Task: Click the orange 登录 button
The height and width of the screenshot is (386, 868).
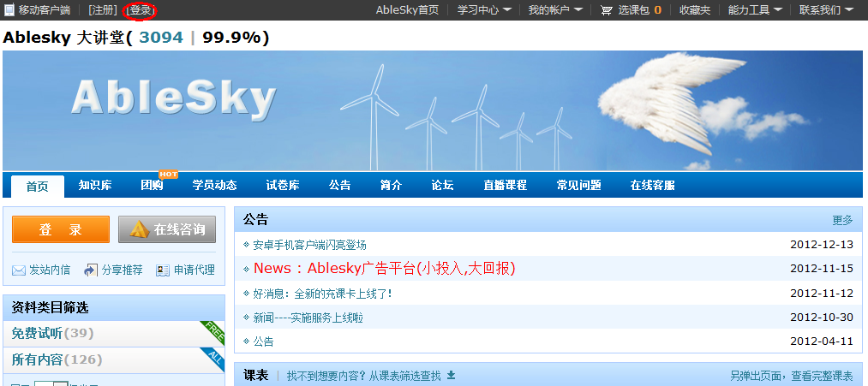Action: (61, 229)
